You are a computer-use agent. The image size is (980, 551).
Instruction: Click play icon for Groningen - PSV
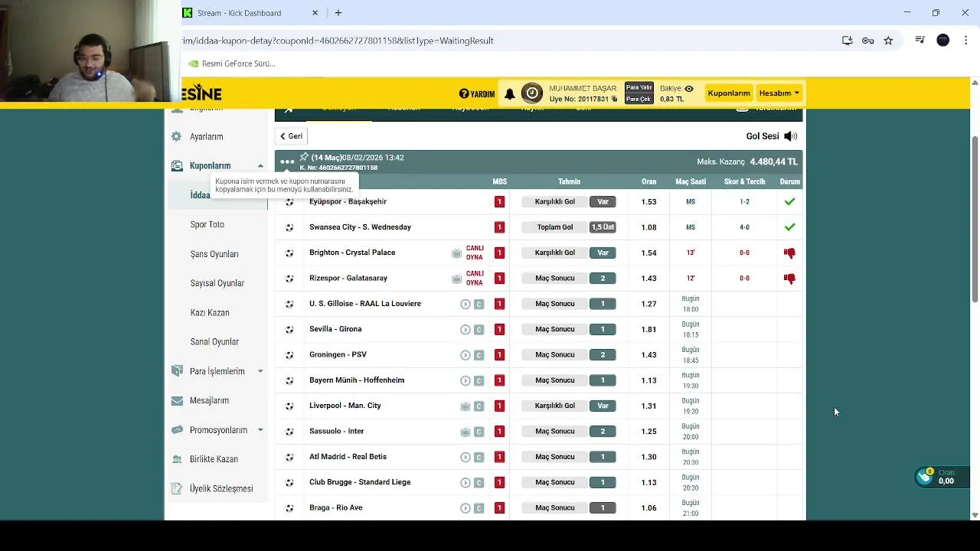(465, 355)
